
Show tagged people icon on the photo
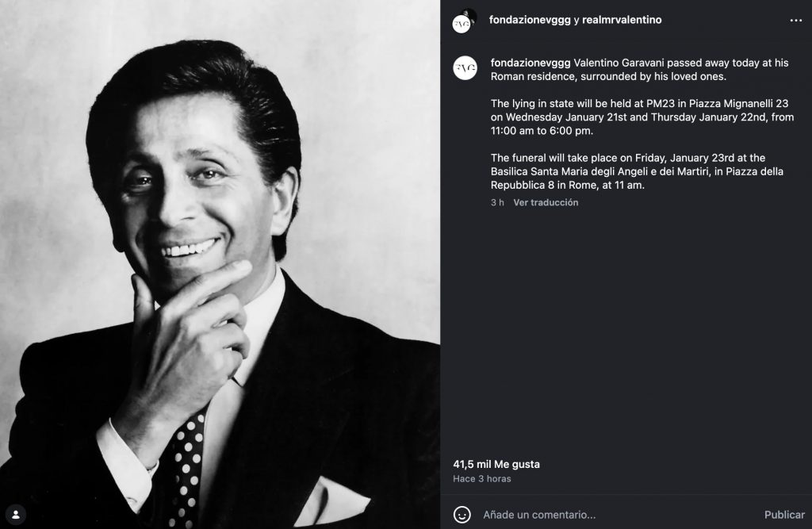[14, 514]
